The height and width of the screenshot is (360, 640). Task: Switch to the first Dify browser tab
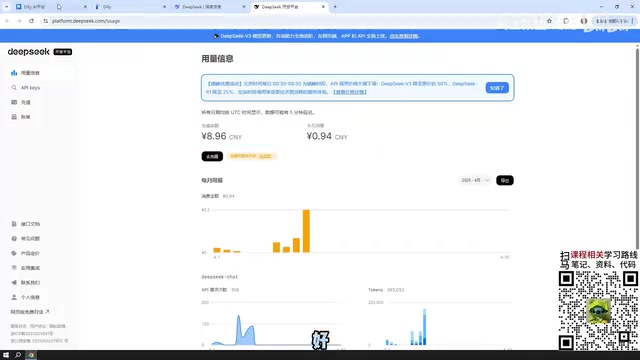point(50,7)
